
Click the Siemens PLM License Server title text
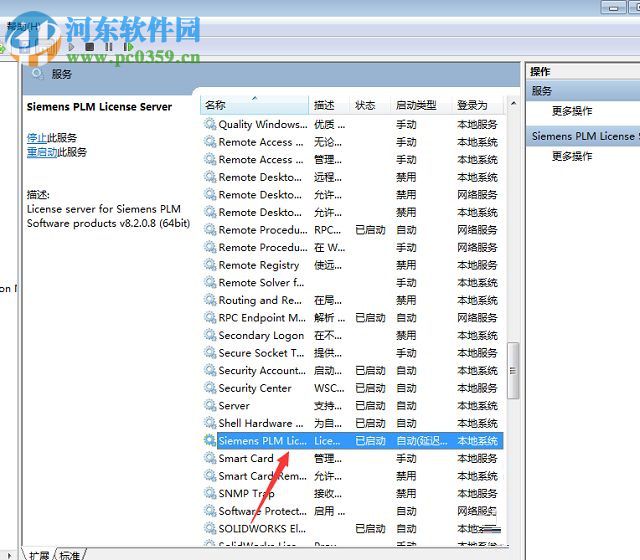pos(99,107)
